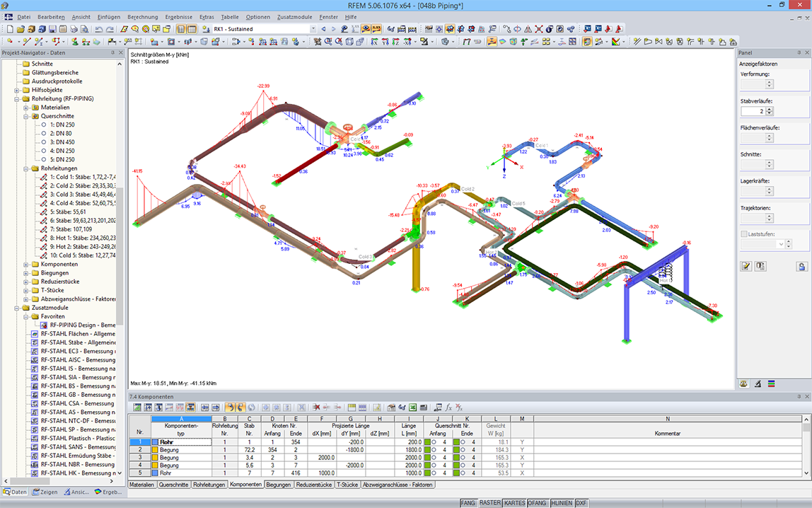Click the new node tool icon
The height and width of the screenshot is (508, 812).
point(10,42)
